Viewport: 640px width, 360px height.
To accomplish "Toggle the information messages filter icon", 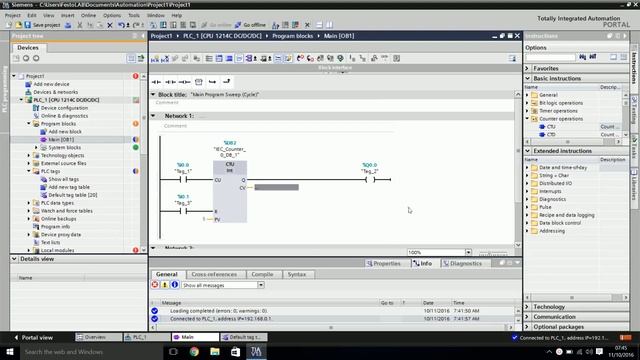I will click(x=175, y=285).
